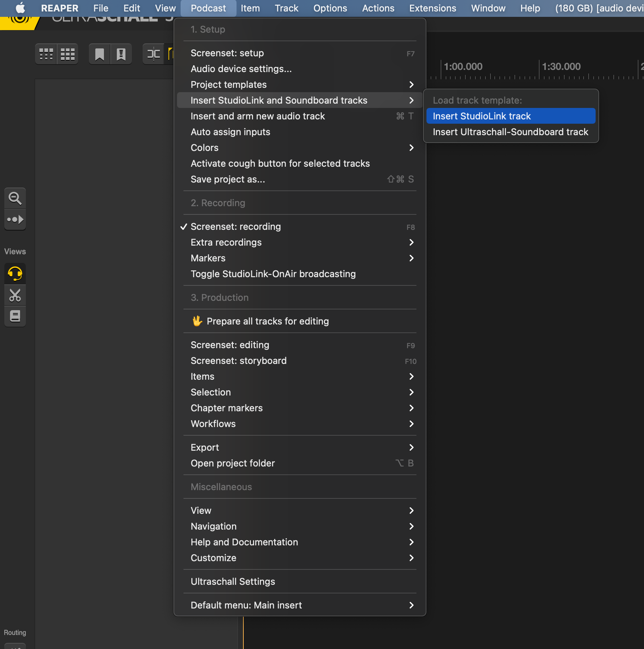The width and height of the screenshot is (644, 649).
Task: Open the Apple menu
Action: click(20, 8)
